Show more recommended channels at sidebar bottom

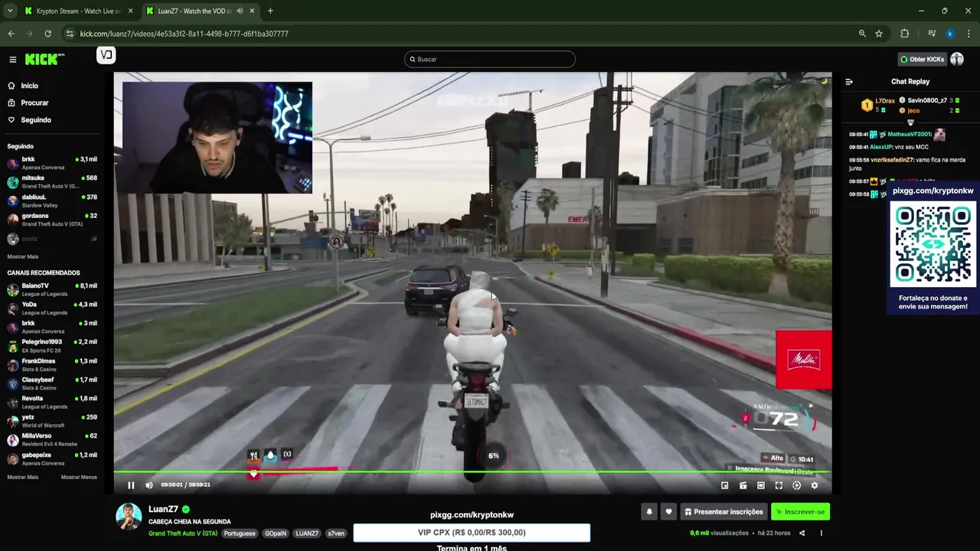22,477
